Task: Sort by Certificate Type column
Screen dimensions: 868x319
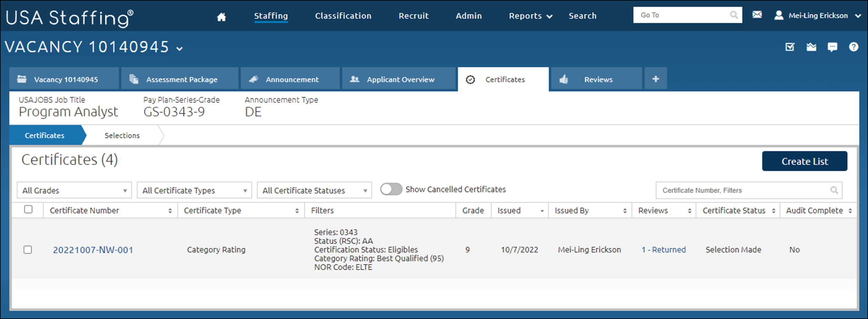Action: click(297, 211)
